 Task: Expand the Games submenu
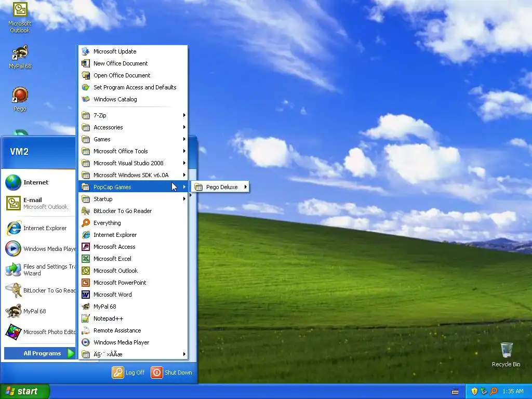coord(134,139)
